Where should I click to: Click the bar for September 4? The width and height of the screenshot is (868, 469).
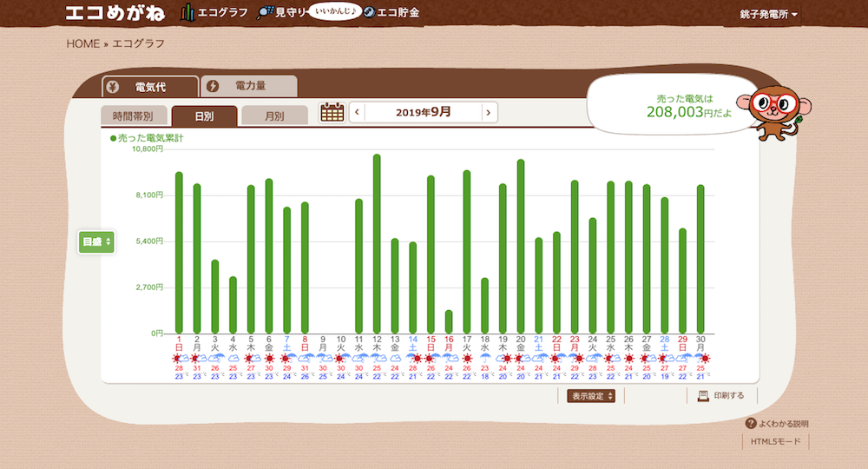(x=233, y=305)
